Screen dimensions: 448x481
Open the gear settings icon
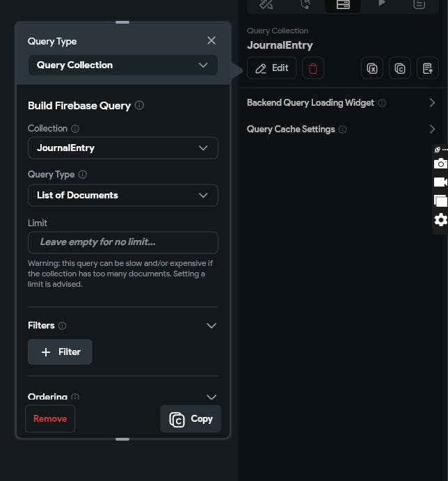click(x=440, y=220)
